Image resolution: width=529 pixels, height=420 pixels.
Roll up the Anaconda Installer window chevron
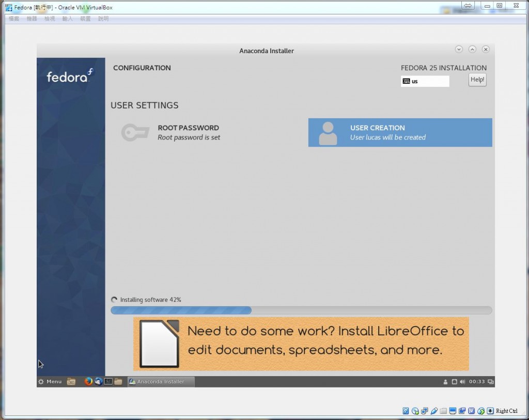pos(472,49)
